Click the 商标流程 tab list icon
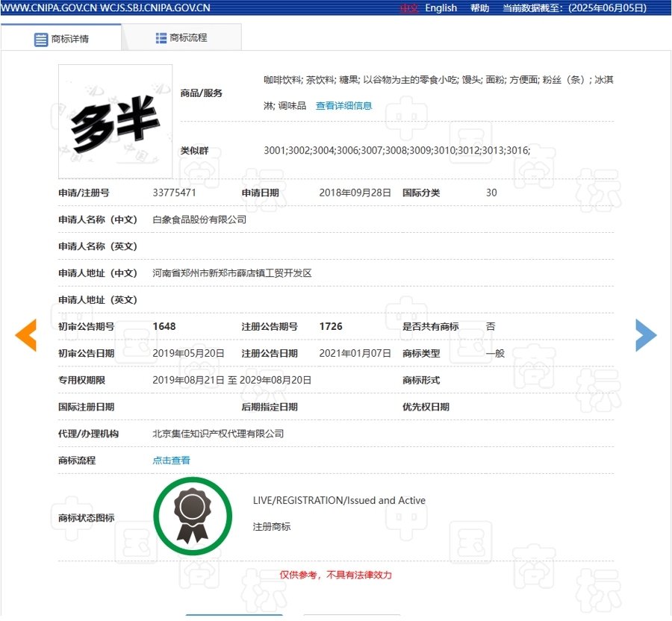 [161, 38]
